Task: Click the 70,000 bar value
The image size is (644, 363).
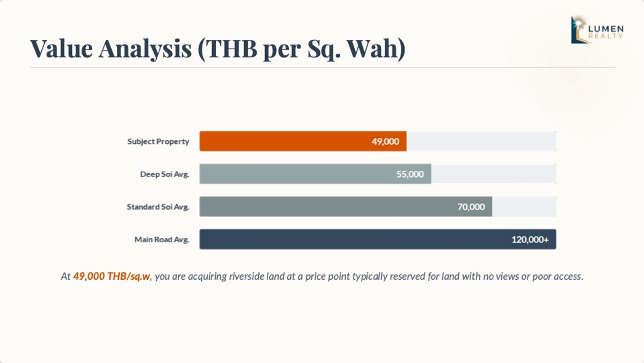Action: pyautogui.click(x=471, y=207)
